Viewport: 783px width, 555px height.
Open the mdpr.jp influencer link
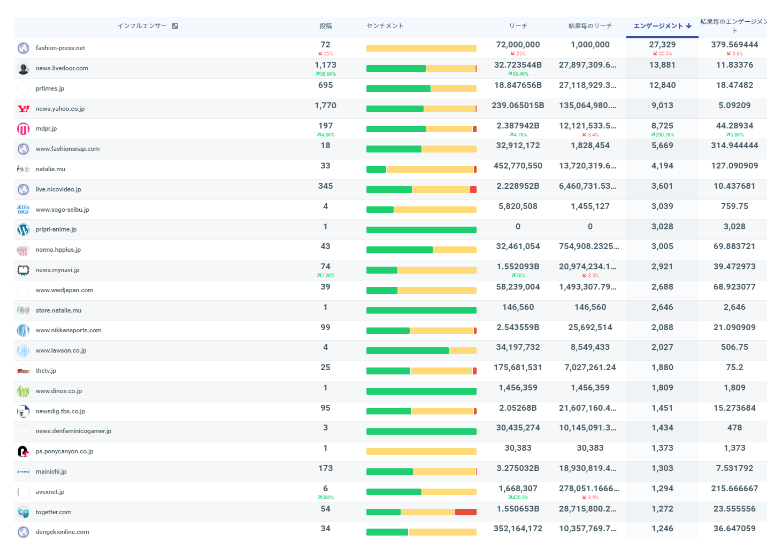tap(46, 129)
